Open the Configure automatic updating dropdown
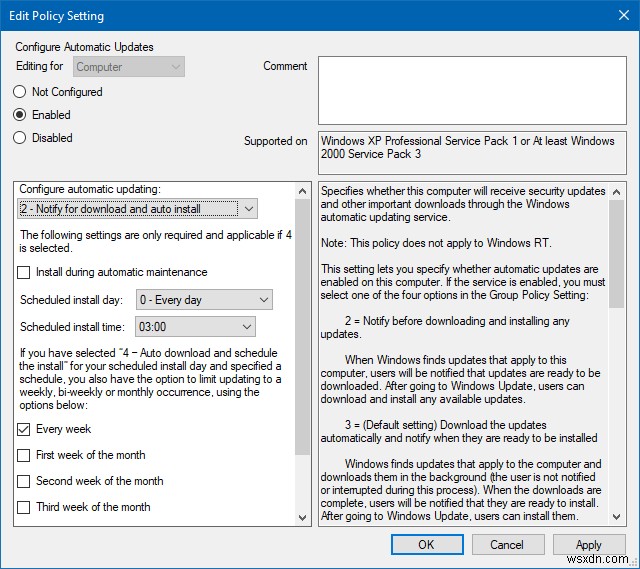This screenshot has width=640, height=569. pos(138,209)
